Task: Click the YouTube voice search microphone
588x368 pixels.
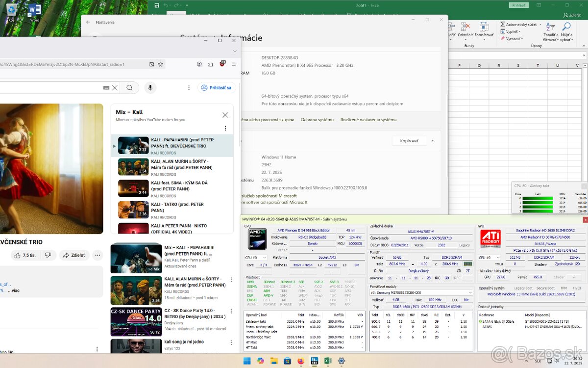Action: point(150,87)
